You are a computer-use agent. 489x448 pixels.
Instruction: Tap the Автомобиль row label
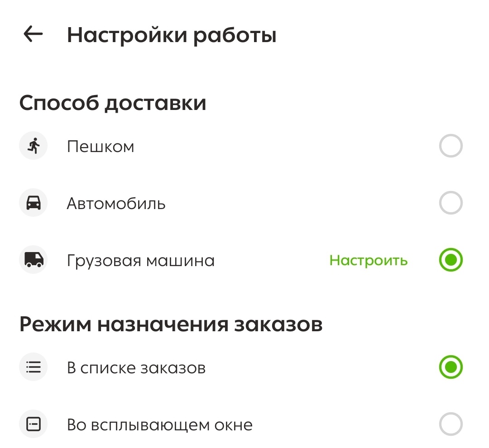[116, 202]
